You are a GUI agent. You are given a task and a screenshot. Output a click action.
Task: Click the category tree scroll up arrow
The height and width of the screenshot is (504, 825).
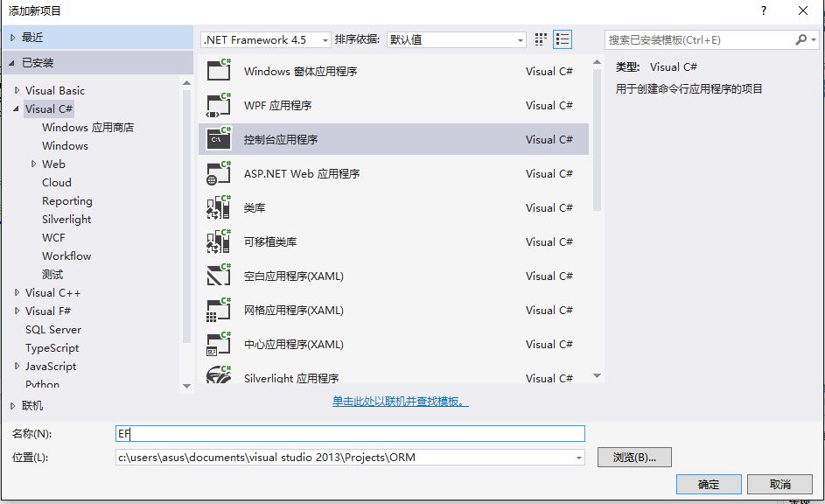(186, 83)
